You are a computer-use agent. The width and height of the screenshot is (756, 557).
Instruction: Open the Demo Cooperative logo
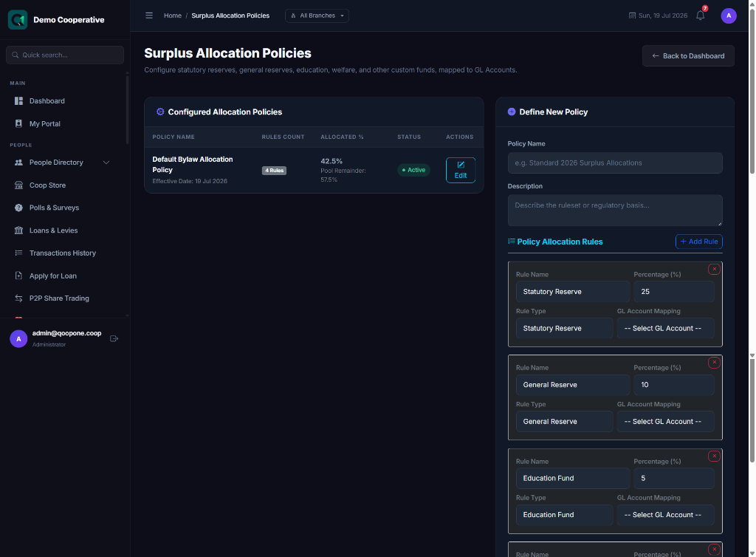[x=18, y=20]
